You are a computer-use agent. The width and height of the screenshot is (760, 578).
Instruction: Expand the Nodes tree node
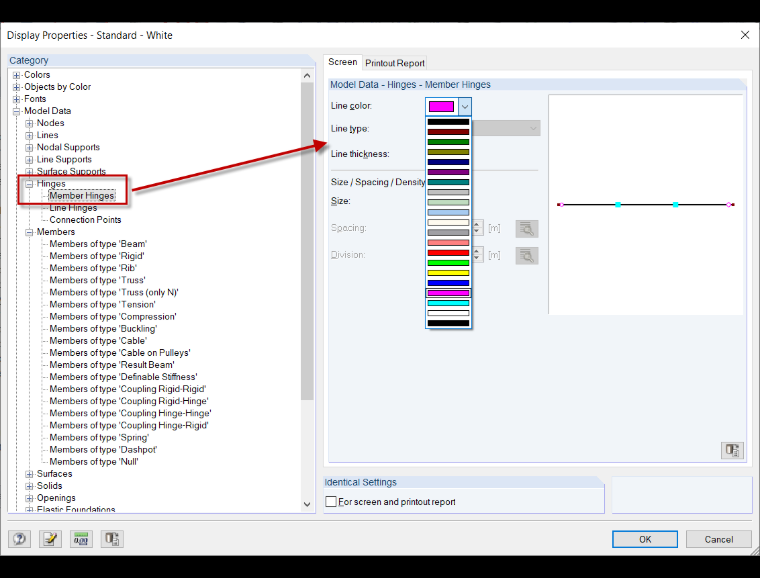coord(29,123)
